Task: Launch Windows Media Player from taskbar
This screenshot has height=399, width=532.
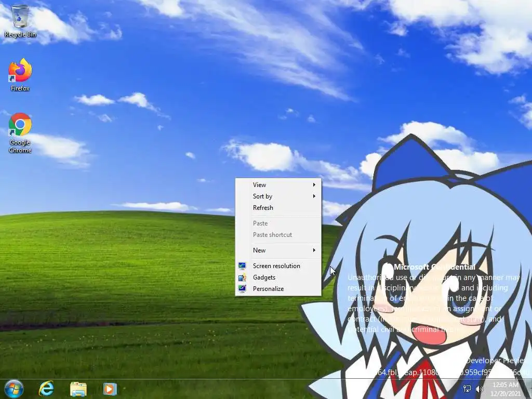Action: [x=110, y=389]
